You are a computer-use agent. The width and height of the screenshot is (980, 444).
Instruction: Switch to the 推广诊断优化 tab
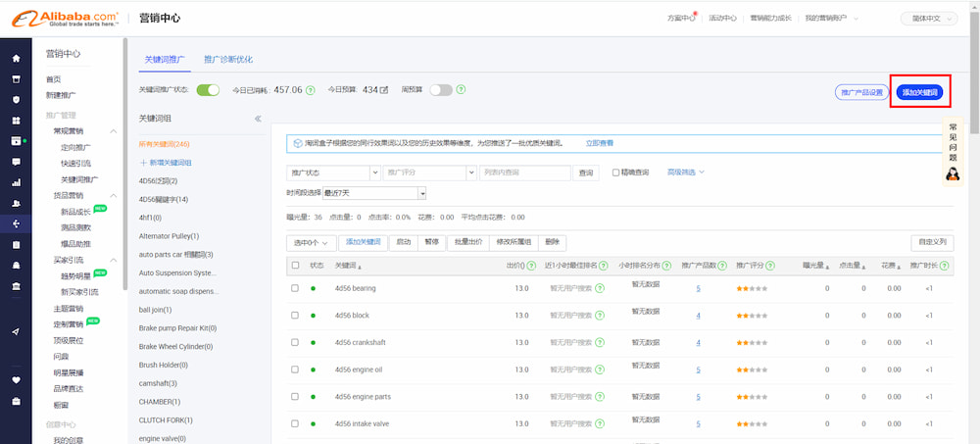click(x=228, y=60)
